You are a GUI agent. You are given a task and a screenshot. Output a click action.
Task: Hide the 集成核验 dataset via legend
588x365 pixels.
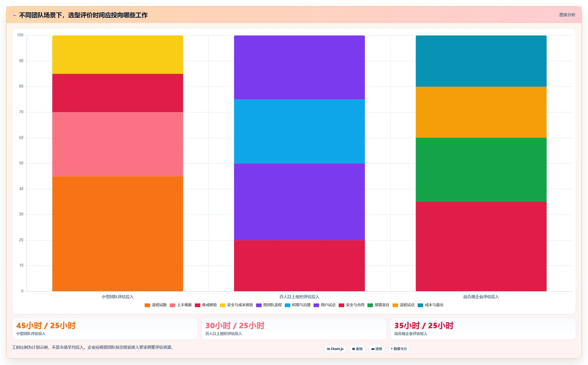coord(206,305)
